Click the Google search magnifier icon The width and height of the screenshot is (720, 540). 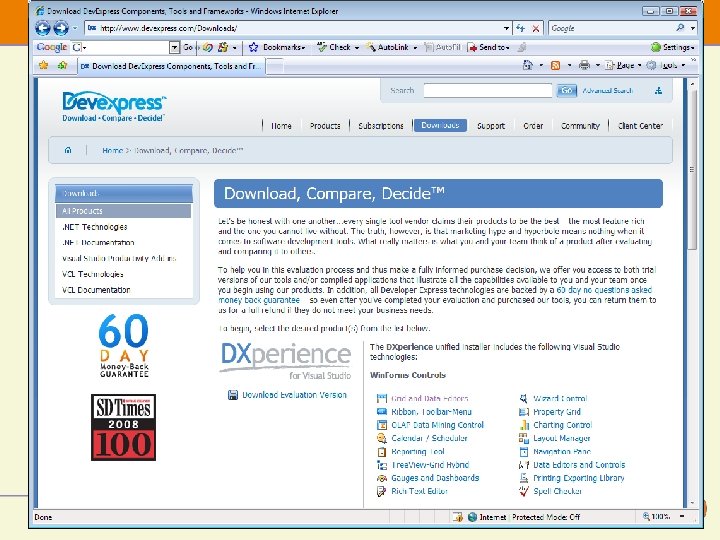[680, 28]
